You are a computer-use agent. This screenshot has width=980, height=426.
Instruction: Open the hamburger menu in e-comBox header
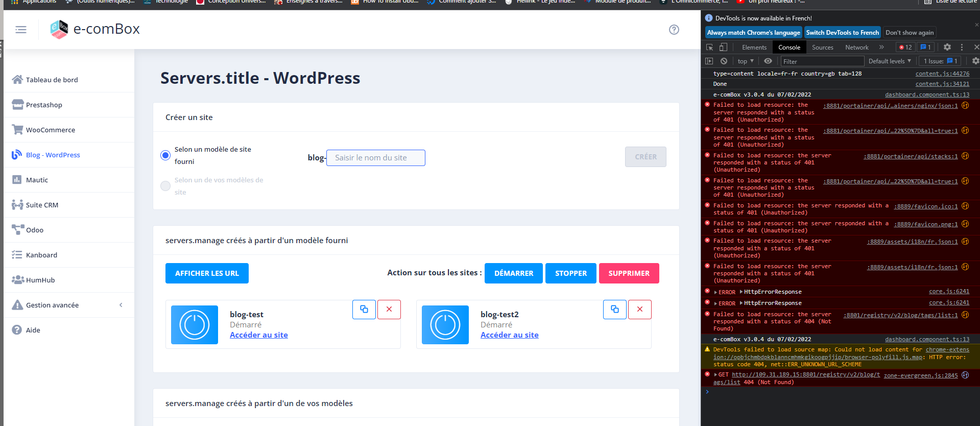click(x=21, y=30)
